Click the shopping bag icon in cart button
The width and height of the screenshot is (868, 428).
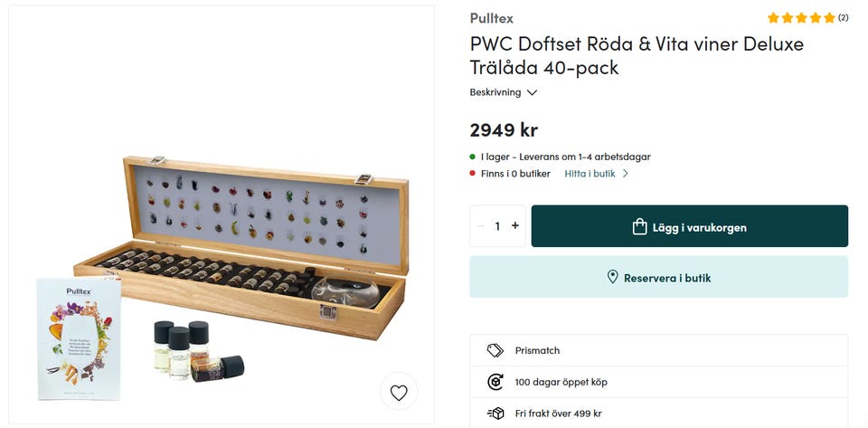pos(639,227)
